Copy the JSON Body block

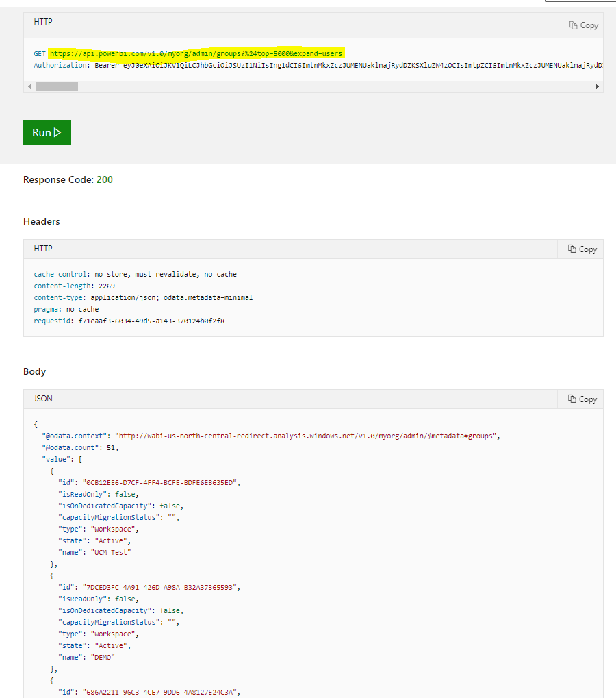click(x=582, y=399)
